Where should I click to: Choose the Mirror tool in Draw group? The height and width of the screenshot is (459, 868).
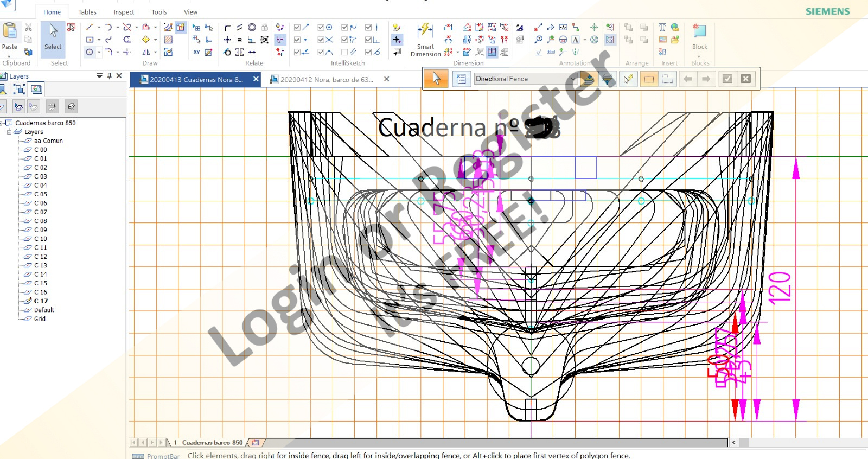click(x=146, y=52)
